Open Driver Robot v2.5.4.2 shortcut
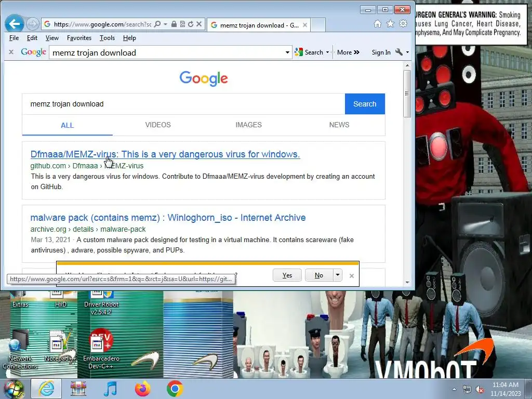 (x=101, y=303)
